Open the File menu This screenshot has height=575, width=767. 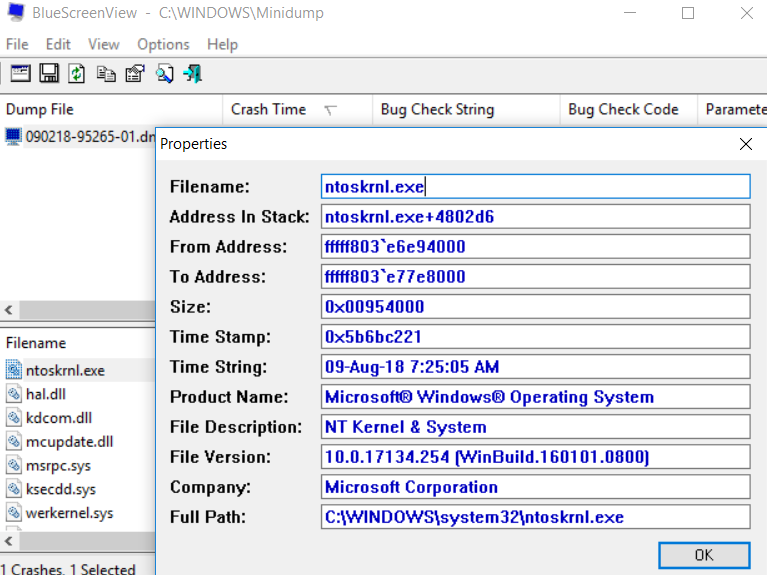(x=17, y=44)
